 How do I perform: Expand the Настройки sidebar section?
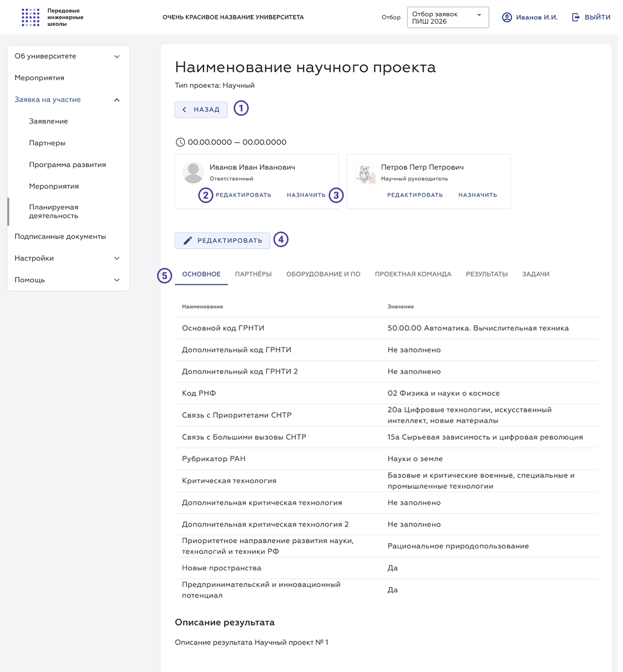coord(68,258)
